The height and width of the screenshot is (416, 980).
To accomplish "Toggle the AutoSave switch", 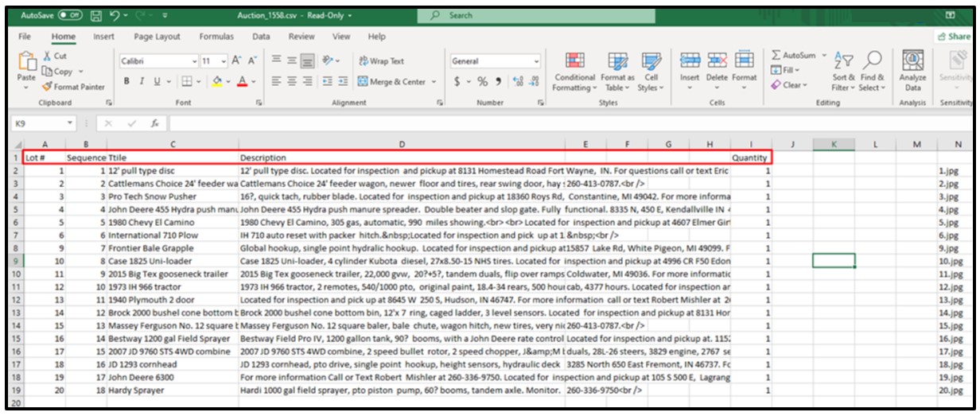I will [x=70, y=14].
